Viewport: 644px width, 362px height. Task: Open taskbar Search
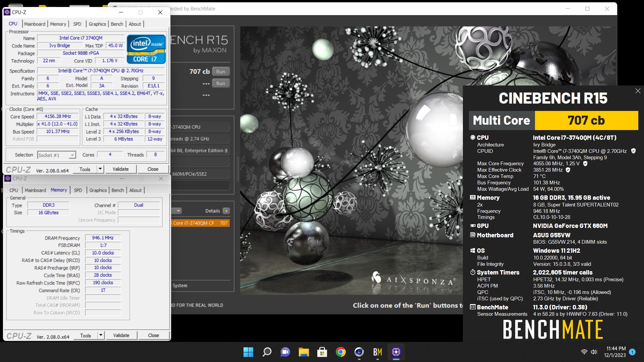pos(267,352)
